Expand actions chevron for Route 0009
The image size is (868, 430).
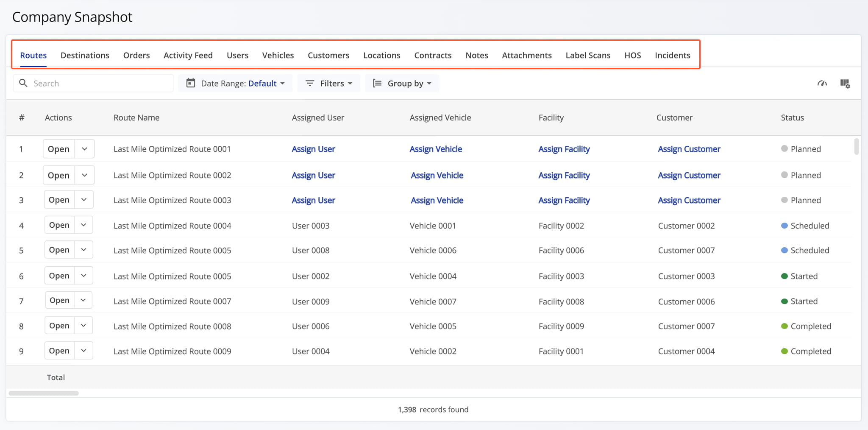[x=83, y=351]
